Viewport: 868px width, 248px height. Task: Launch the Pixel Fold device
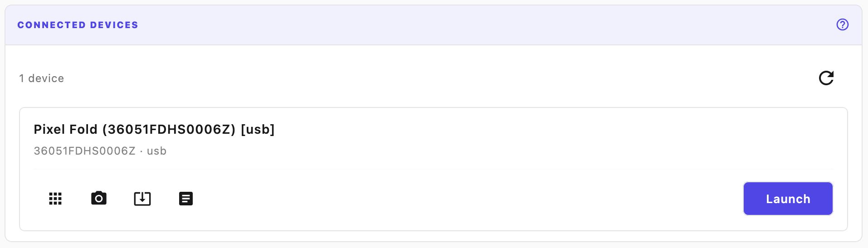[788, 199]
